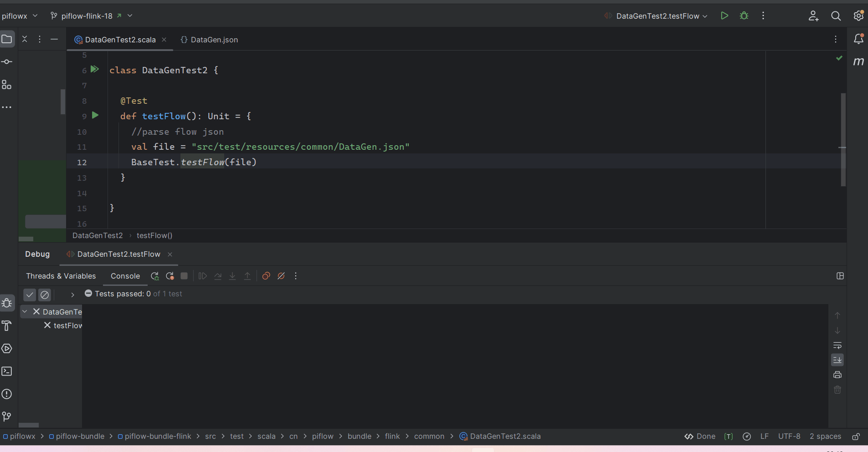
Task: Open Git version control tool window
Action: click(7, 416)
